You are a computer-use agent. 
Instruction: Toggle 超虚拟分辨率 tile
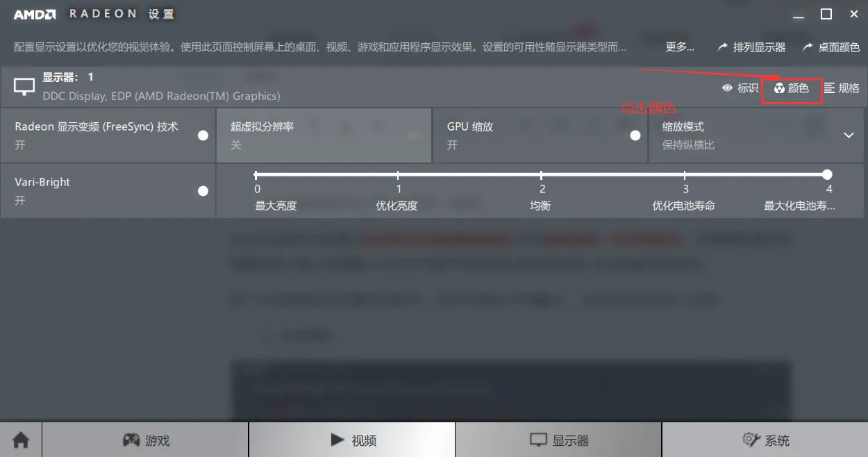tap(324, 135)
